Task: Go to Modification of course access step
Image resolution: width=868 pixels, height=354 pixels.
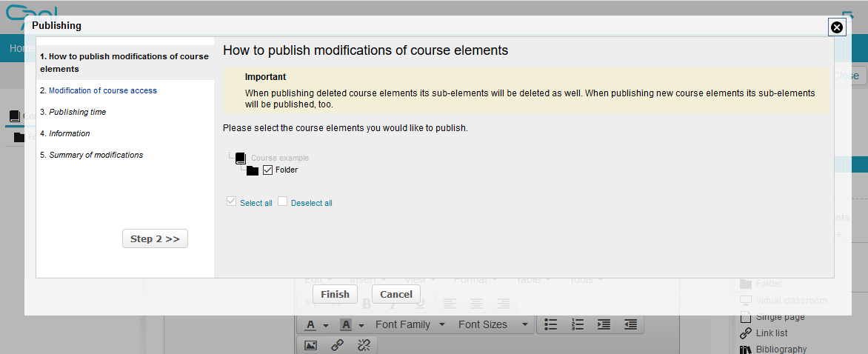Action: [103, 90]
